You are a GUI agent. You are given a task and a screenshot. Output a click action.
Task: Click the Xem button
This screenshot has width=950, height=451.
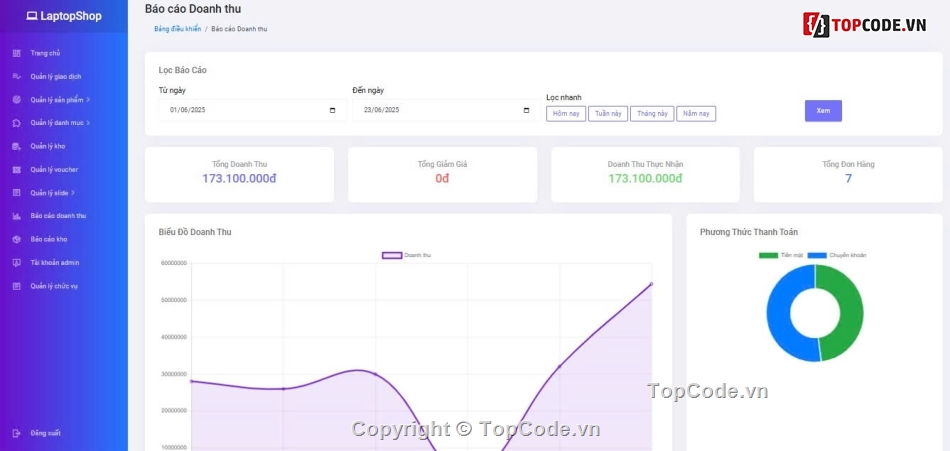click(x=823, y=111)
